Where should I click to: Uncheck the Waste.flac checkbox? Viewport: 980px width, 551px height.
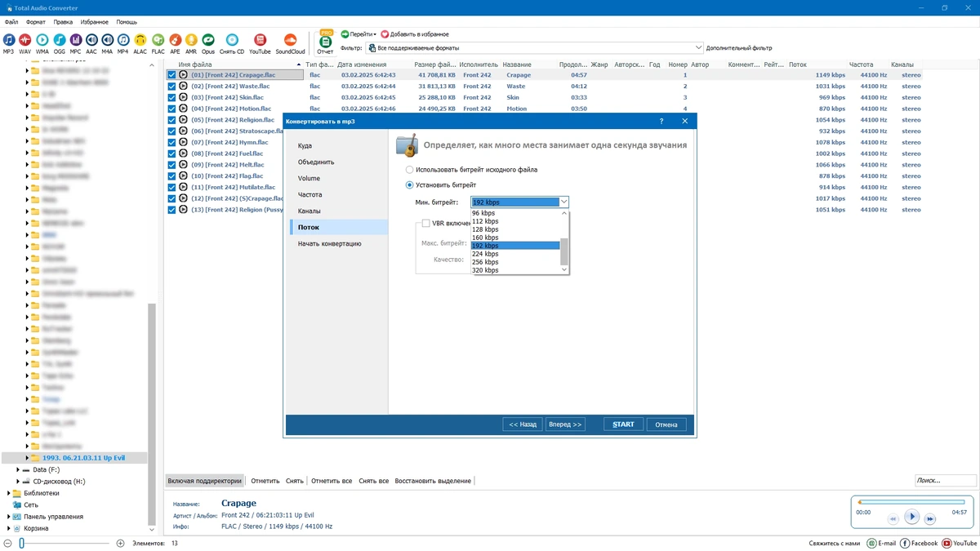pos(171,87)
